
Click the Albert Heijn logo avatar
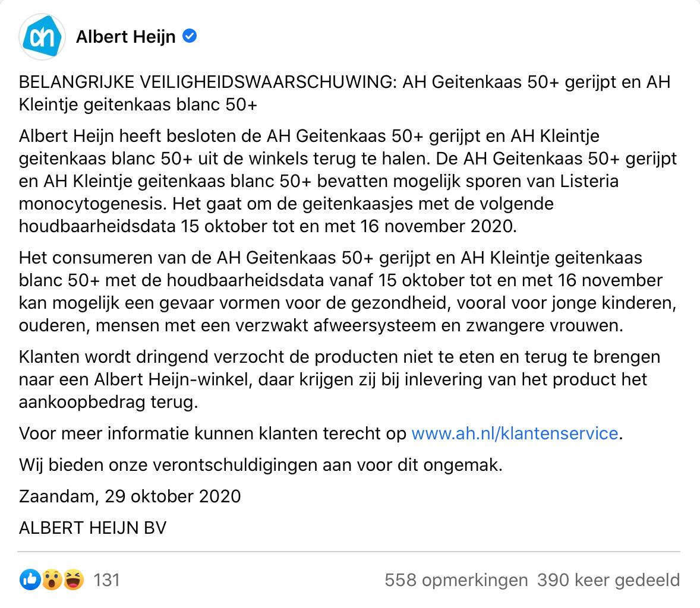click(42, 37)
